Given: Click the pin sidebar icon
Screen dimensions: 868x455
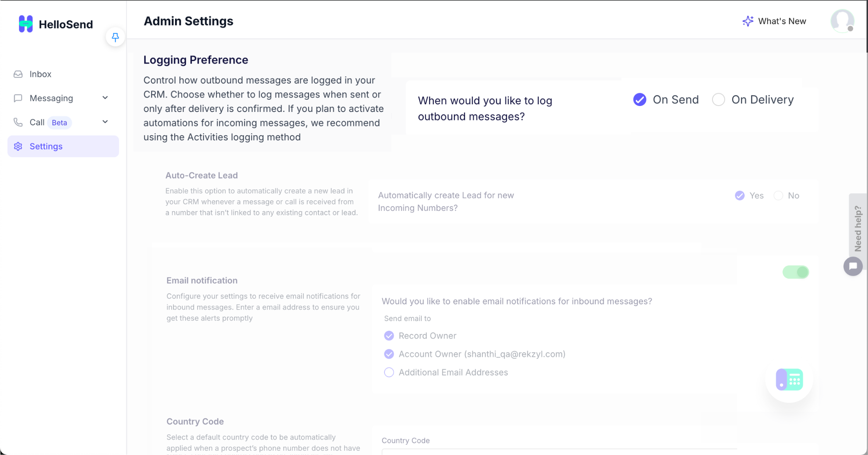Looking at the screenshot, I should [115, 37].
